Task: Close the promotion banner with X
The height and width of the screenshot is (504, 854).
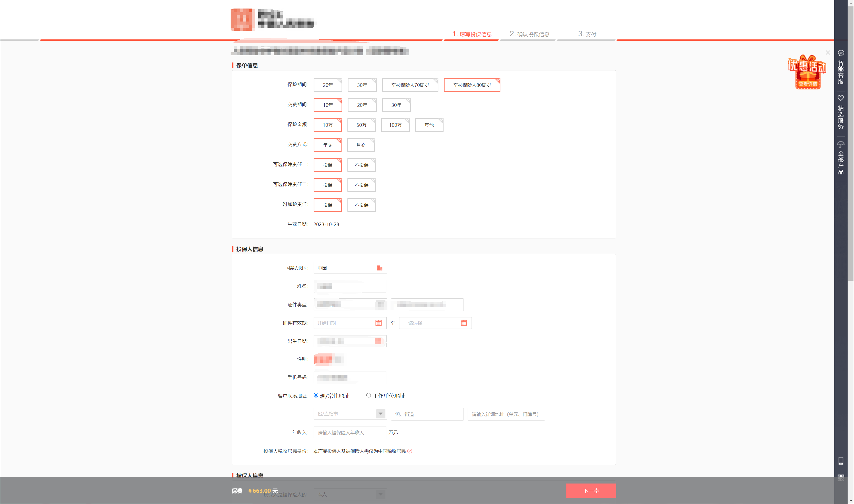Action: pos(828,53)
